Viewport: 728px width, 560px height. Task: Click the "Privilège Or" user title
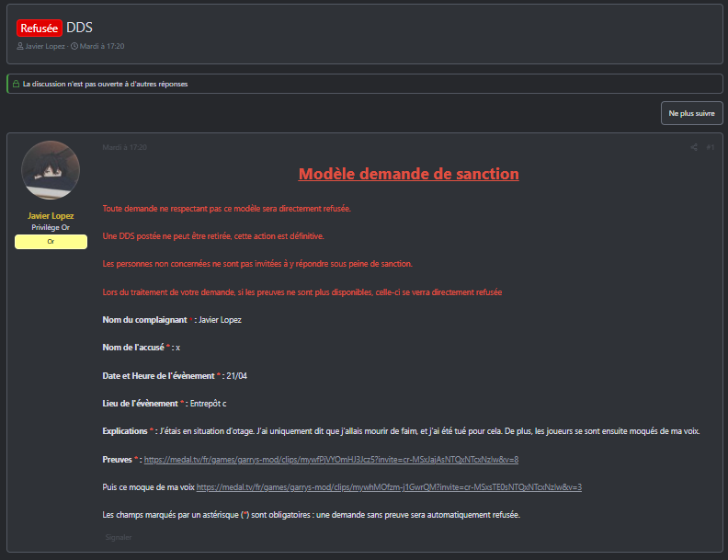(51, 226)
